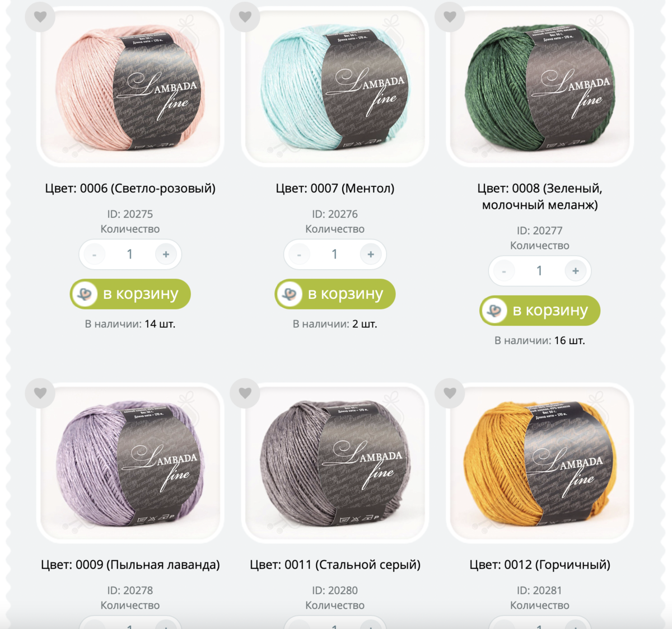Edit quantity field for ID 20276
The height and width of the screenshot is (629, 672).
335,255
